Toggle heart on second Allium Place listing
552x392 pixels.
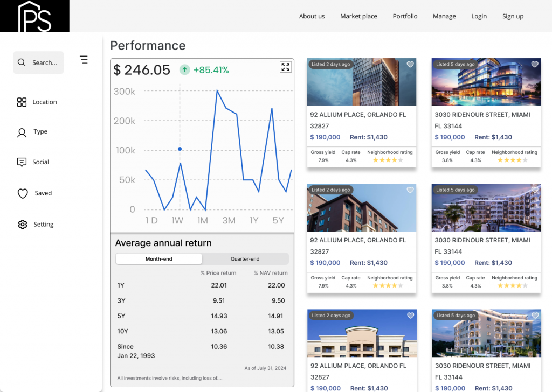point(410,190)
